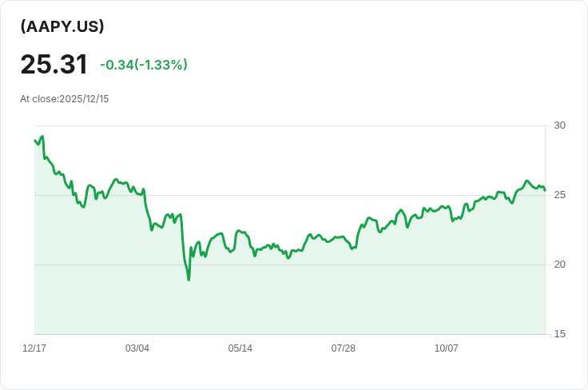The width and height of the screenshot is (588, 390).
Task: Click the final endpoint of the price line
Action: [x=545, y=190]
